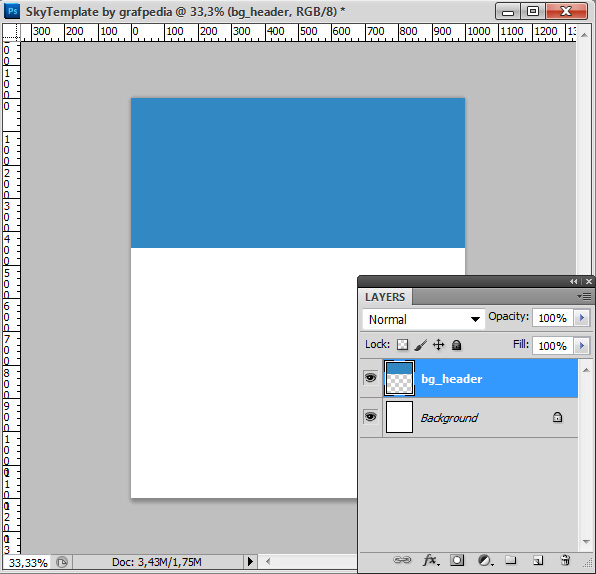Minimize the SkyTemplate document window
596x574 pixels.
507,11
